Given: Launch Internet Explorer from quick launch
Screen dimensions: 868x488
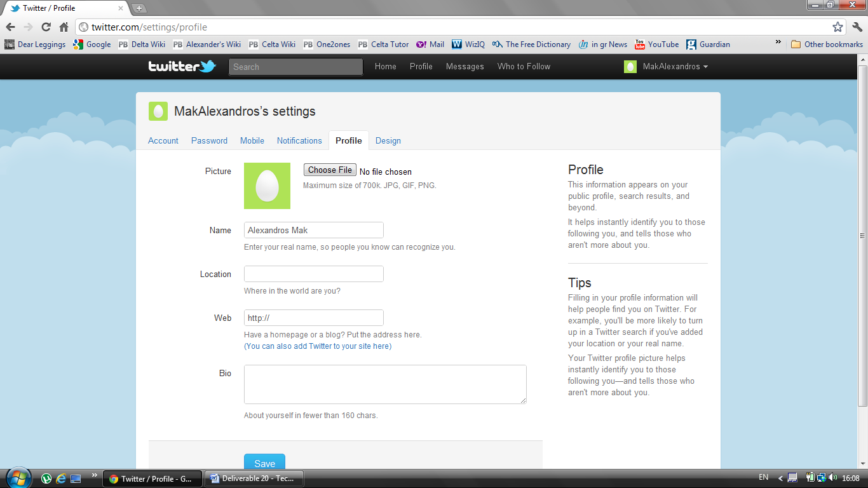Looking at the screenshot, I should (x=61, y=478).
